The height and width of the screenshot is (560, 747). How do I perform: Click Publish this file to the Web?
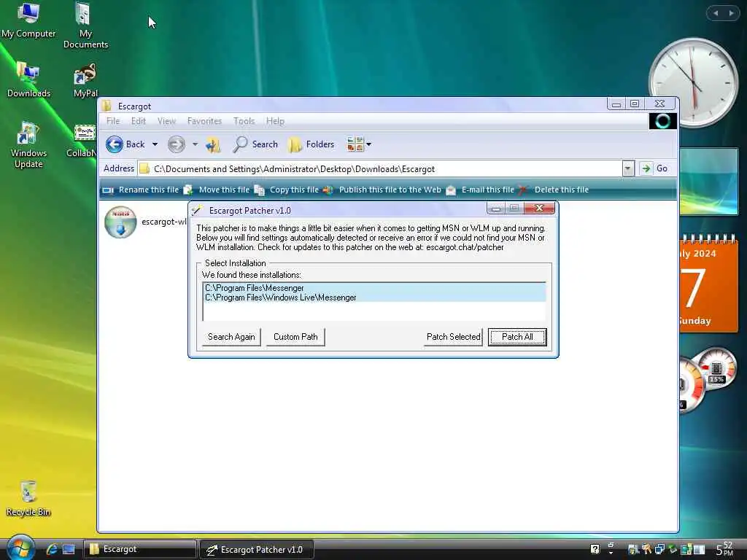coord(382,190)
